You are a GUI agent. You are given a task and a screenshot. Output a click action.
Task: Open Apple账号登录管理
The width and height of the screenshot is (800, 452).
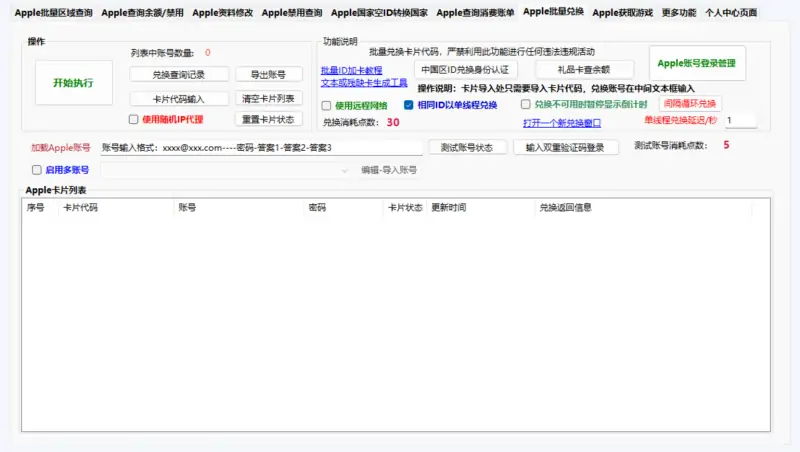(x=696, y=63)
